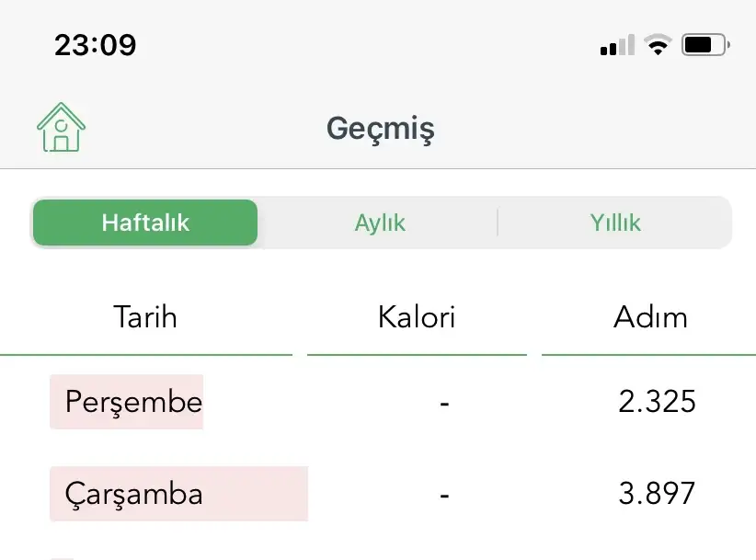Tap the Geçmiş page title
The width and height of the screenshot is (756, 560).
pyautogui.click(x=380, y=130)
